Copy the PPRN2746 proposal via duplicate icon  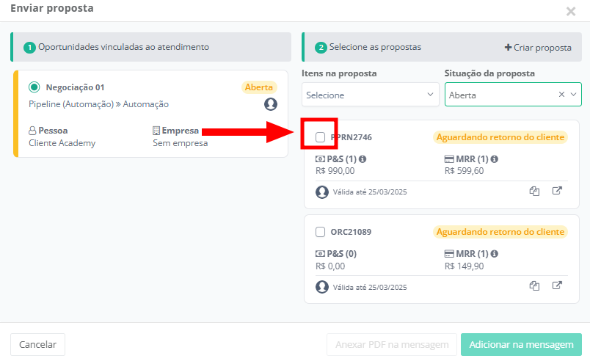(x=535, y=192)
